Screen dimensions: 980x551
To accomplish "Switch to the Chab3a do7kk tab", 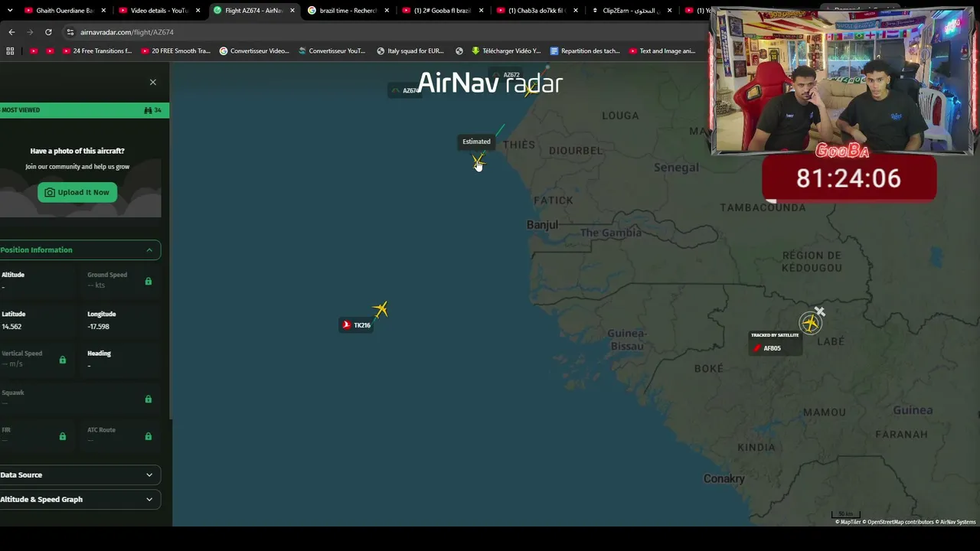I will (537, 11).
